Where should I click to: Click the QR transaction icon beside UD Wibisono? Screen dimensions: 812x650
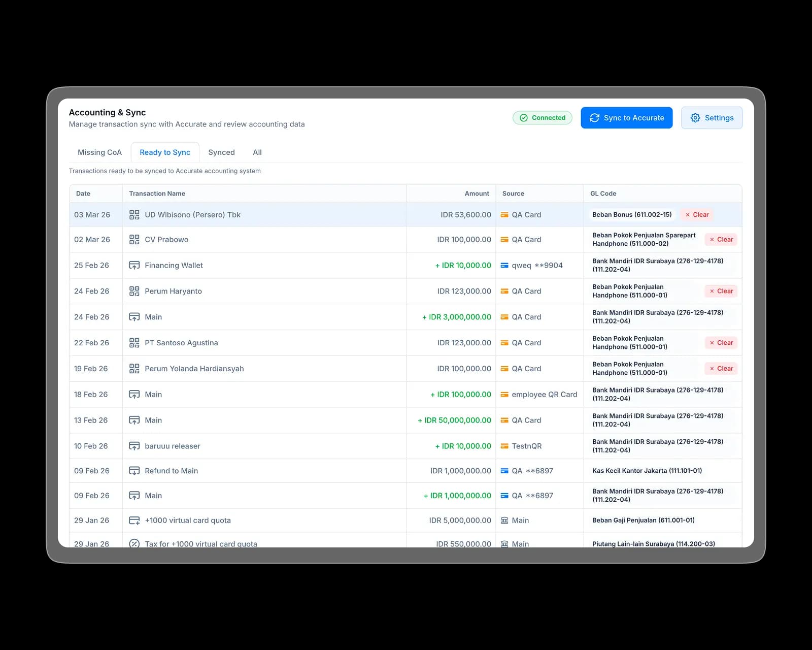click(134, 214)
